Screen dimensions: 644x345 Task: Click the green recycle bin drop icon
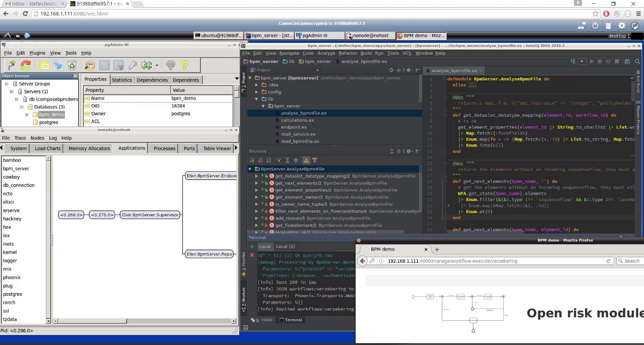(72, 65)
